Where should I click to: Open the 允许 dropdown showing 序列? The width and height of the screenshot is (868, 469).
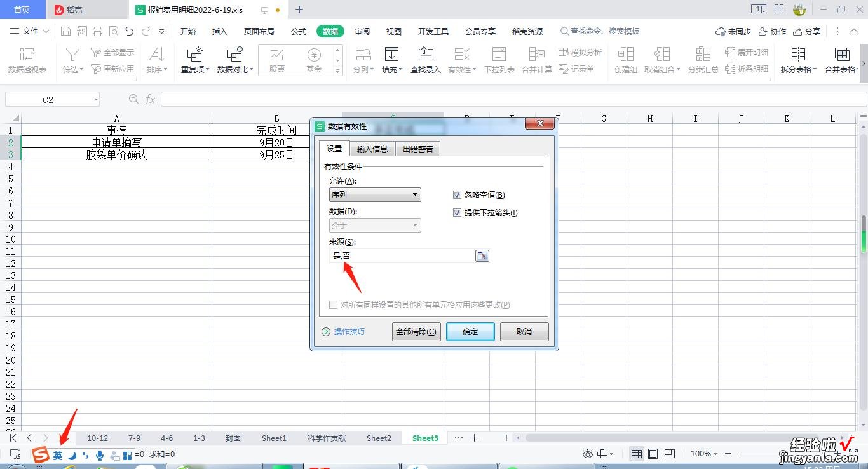coord(375,195)
